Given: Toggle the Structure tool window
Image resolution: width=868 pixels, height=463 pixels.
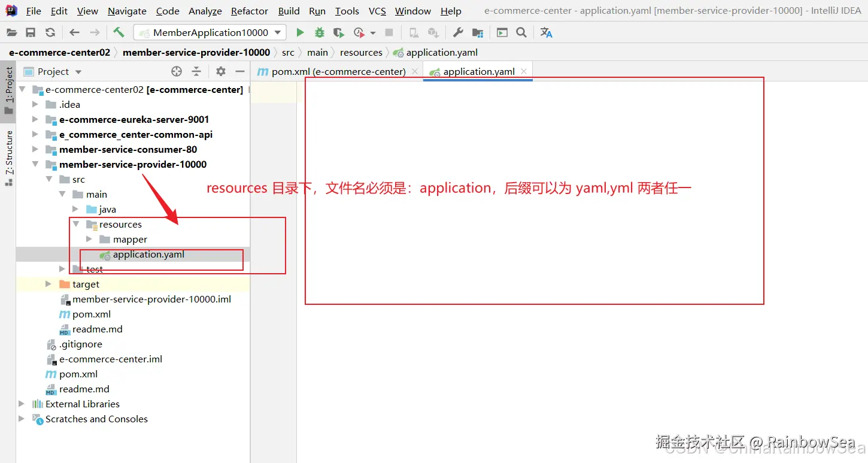Looking at the screenshot, I should click(x=8, y=158).
